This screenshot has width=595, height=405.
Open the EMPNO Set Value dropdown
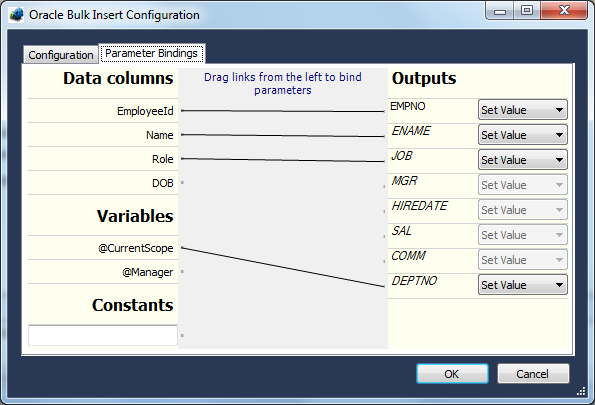point(523,110)
